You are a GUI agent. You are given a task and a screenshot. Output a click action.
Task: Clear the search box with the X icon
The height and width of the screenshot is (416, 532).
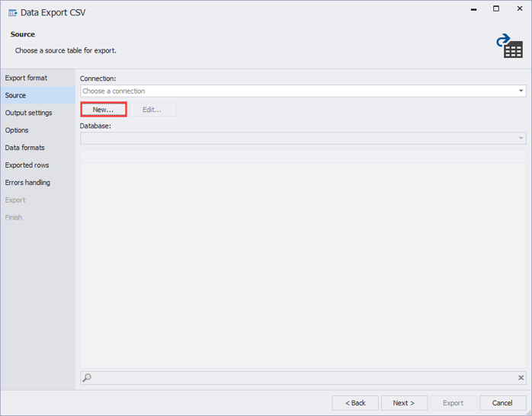(521, 378)
